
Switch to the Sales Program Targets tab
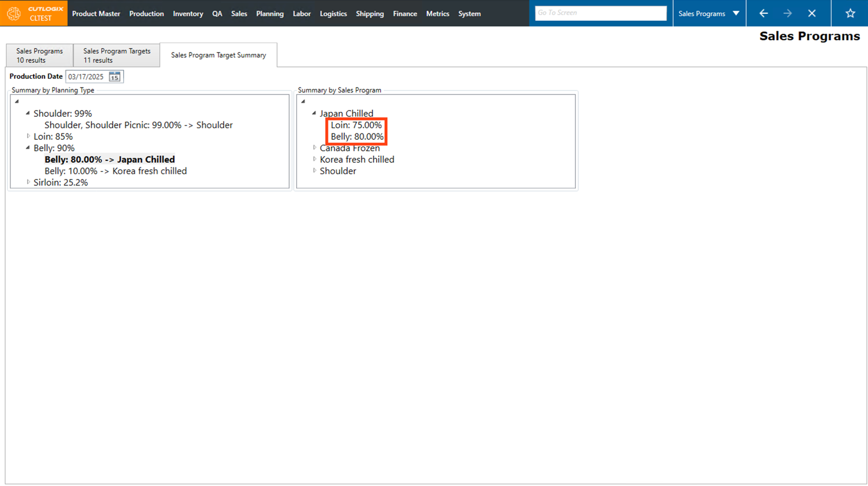coord(117,55)
